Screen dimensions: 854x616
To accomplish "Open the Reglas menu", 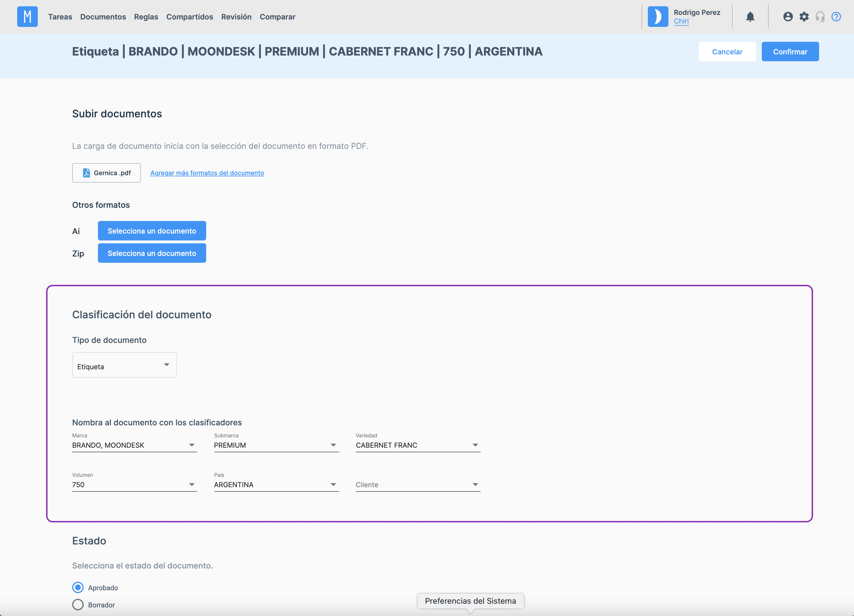I will (x=146, y=17).
